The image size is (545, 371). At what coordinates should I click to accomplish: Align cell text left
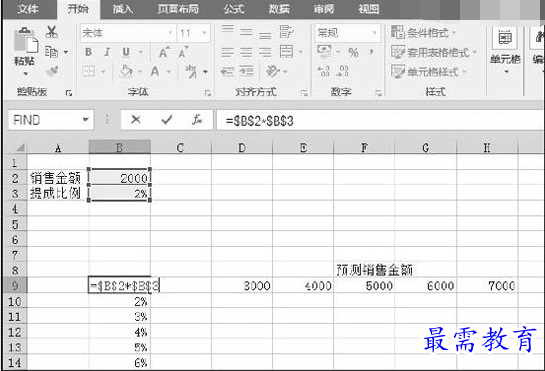click(x=228, y=52)
